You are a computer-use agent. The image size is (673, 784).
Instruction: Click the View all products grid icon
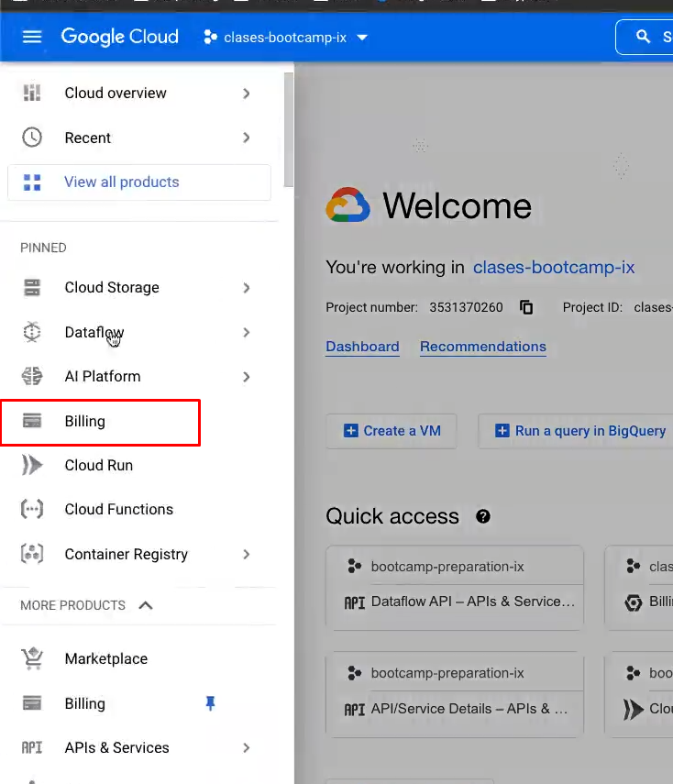pos(32,182)
